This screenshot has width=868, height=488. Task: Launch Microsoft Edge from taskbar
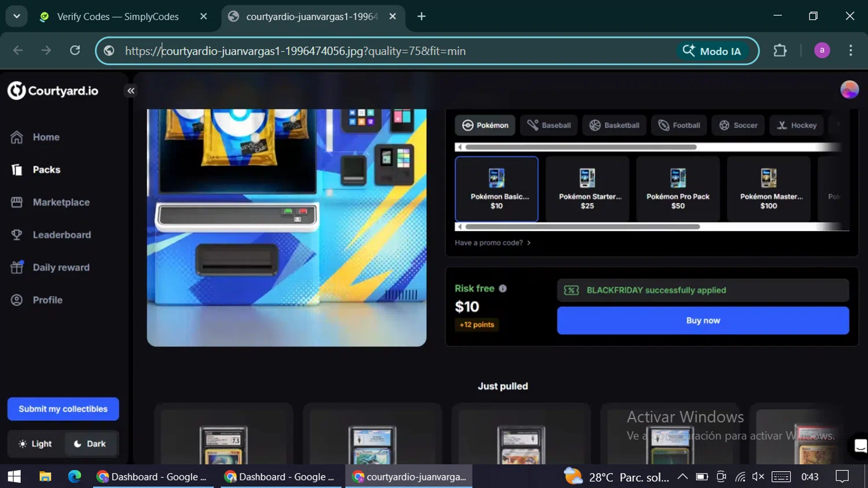click(x=75, y=476)
